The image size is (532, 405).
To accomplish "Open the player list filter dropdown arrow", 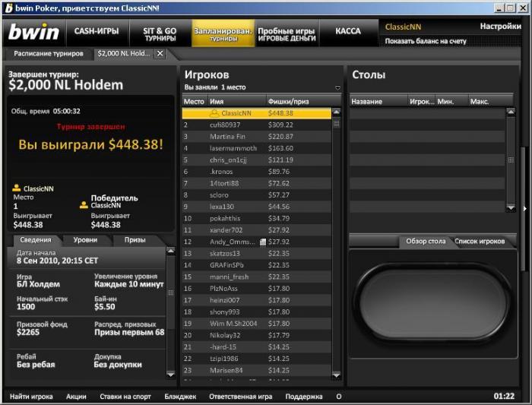I will (337, 88).
